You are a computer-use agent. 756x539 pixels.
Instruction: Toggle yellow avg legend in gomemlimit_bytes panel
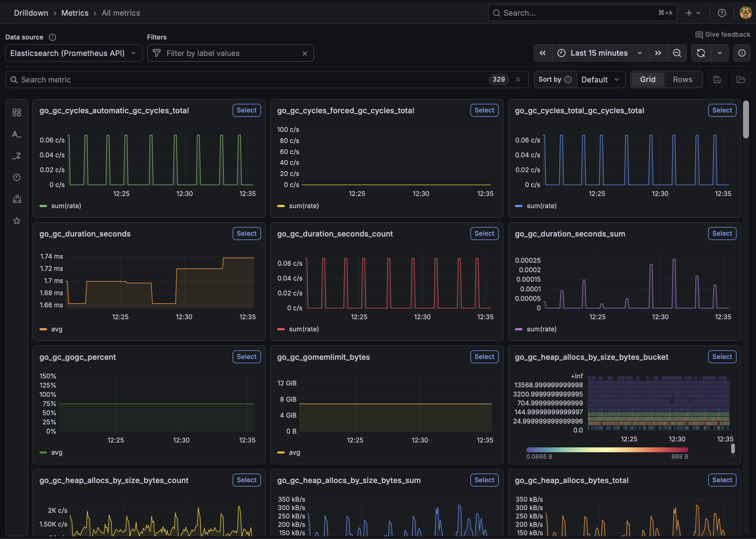tap(289, 453)
